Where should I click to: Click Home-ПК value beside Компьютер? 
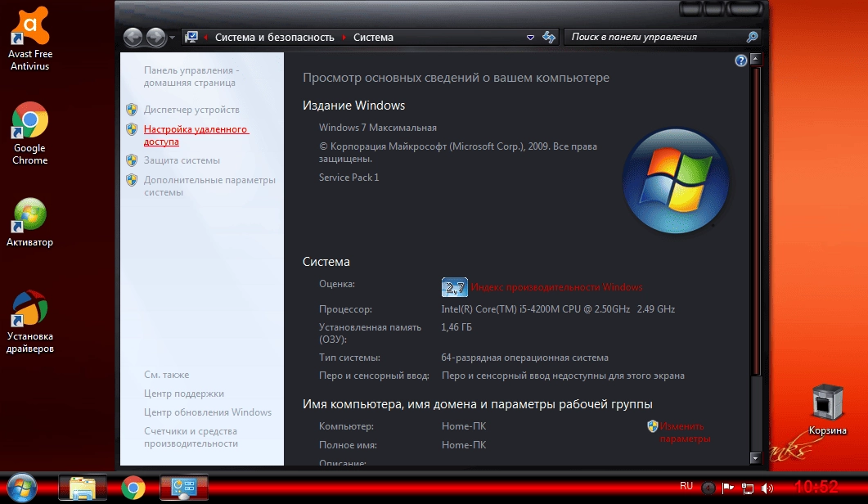[x=463, y=426]
